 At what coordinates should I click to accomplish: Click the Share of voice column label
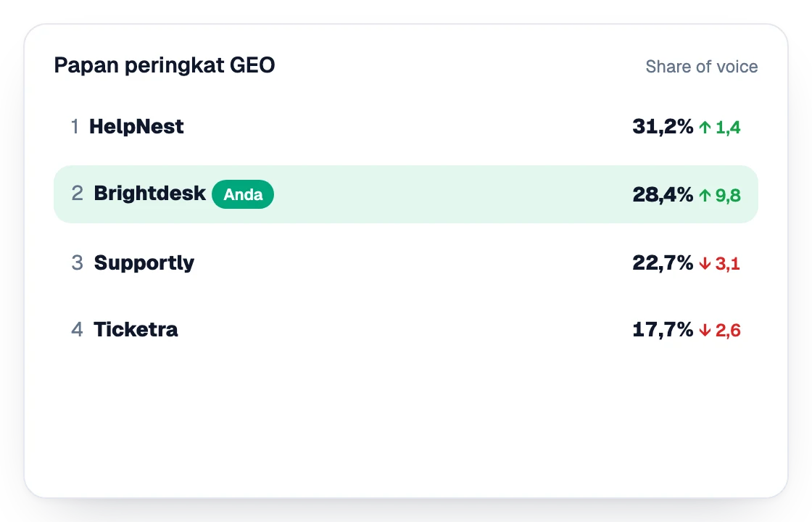[701, 67]
